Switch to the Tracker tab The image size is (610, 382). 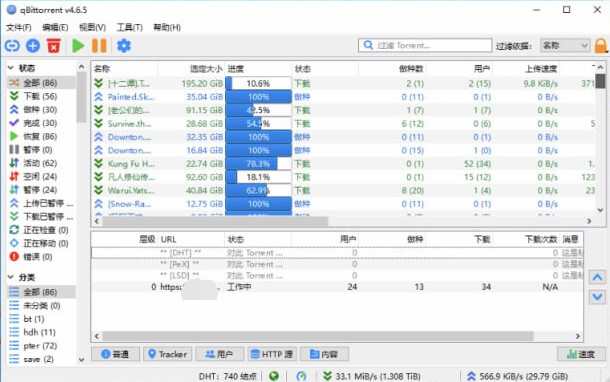coord(168,354)
